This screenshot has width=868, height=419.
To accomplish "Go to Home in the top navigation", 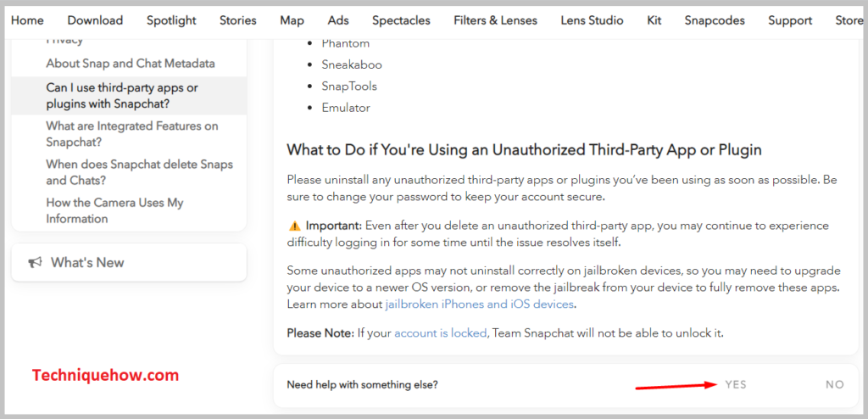I will [x=27, y=20].
